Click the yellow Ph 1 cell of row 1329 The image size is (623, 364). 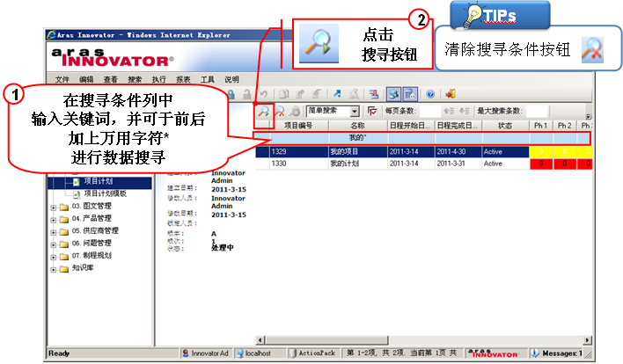click(539, 151)
